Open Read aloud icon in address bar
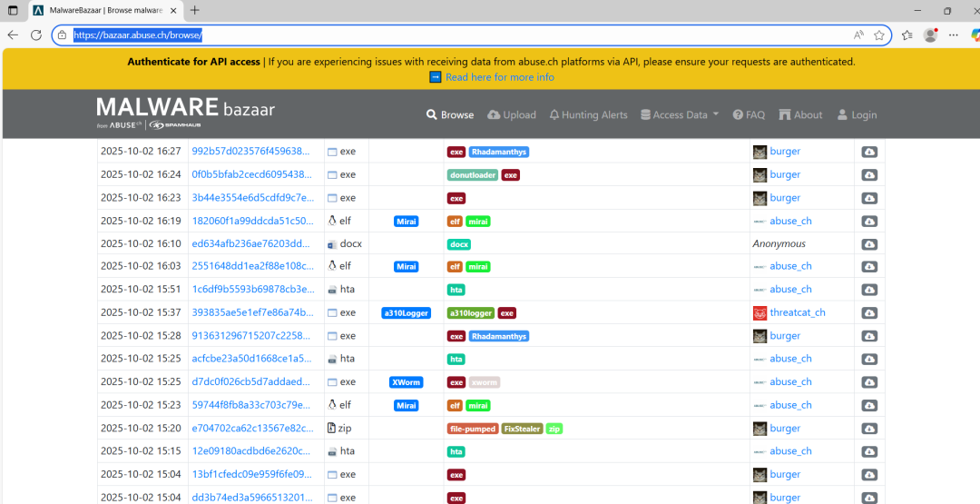 [x=858, y=35]
